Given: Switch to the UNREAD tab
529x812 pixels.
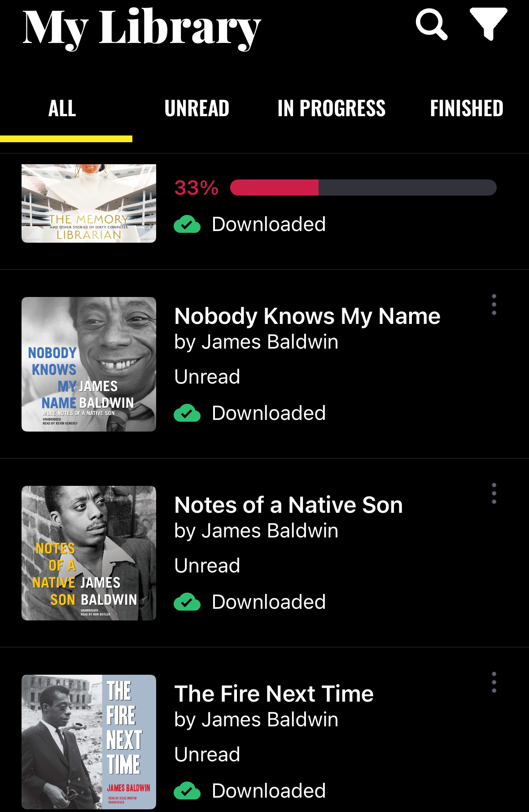Looking at the screenshot, I should tap(197, 109).
